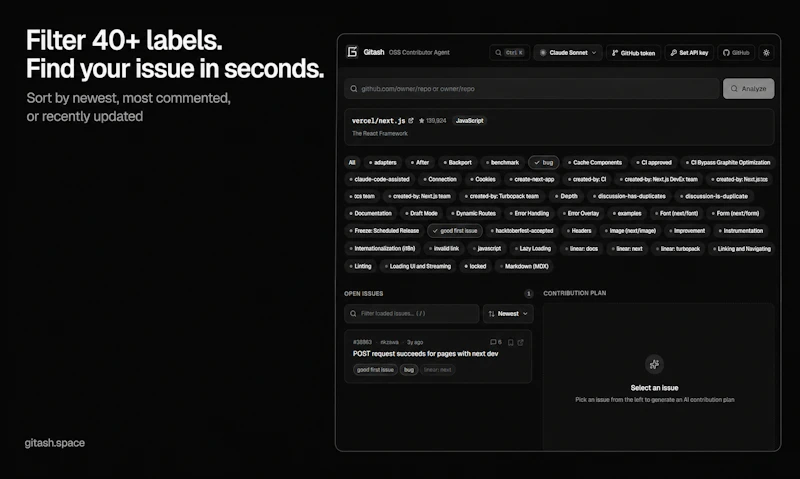
Task: Toggle the benchmark label filter
Action: (503, 163)
